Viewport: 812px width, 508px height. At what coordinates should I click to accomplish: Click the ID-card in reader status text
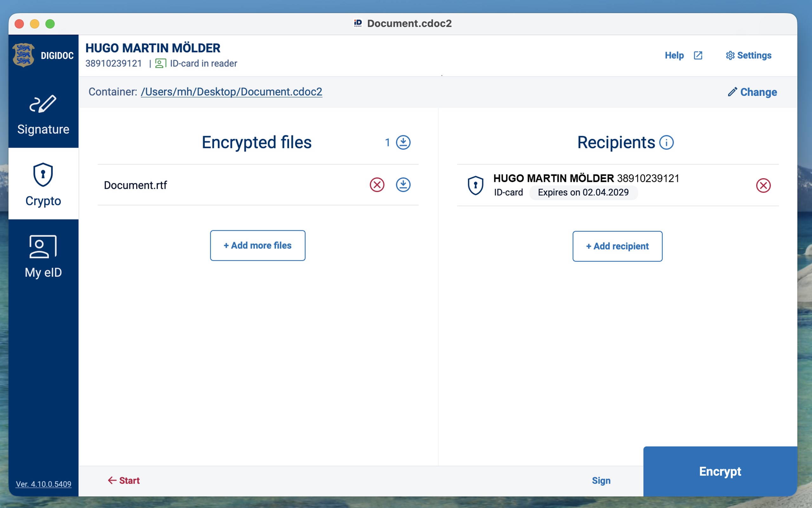click(204, 63)
